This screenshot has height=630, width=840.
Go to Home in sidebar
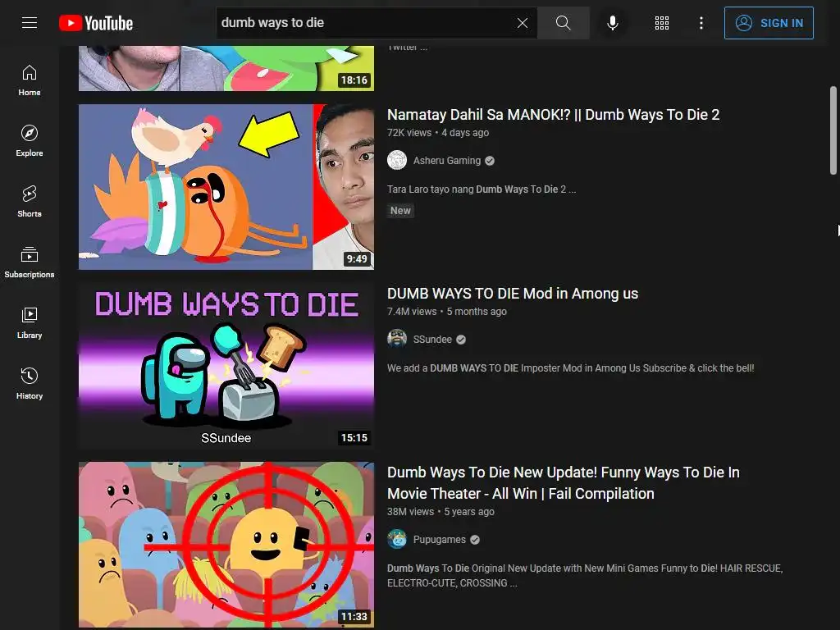pos(30,80)
